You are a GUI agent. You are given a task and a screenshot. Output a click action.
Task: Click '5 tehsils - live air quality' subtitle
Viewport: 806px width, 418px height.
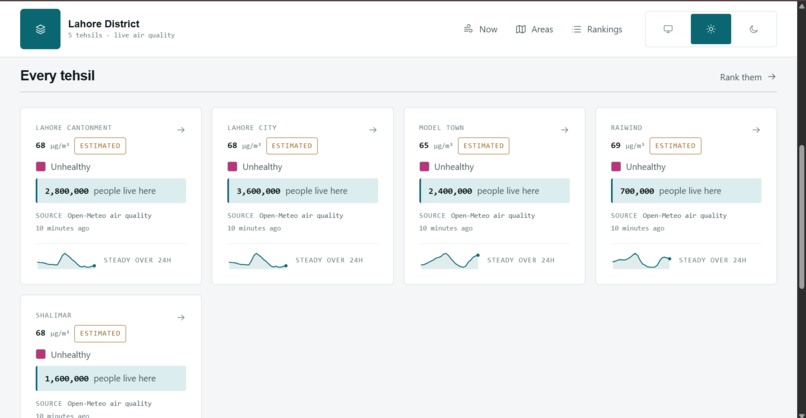(x=121, y=35)
